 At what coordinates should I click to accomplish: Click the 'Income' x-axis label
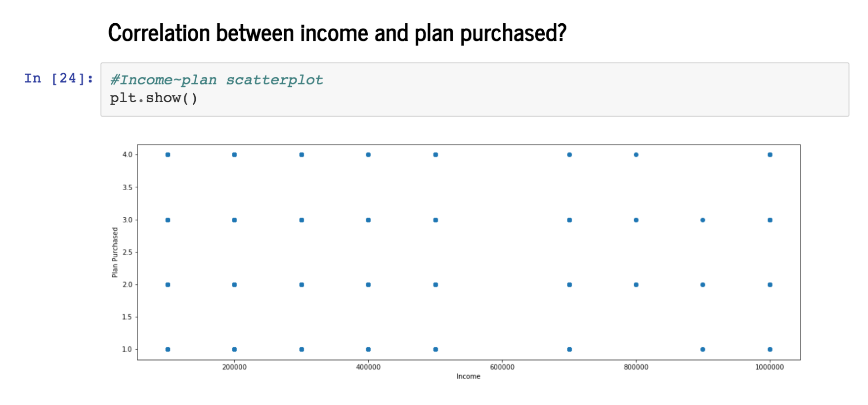468,376
